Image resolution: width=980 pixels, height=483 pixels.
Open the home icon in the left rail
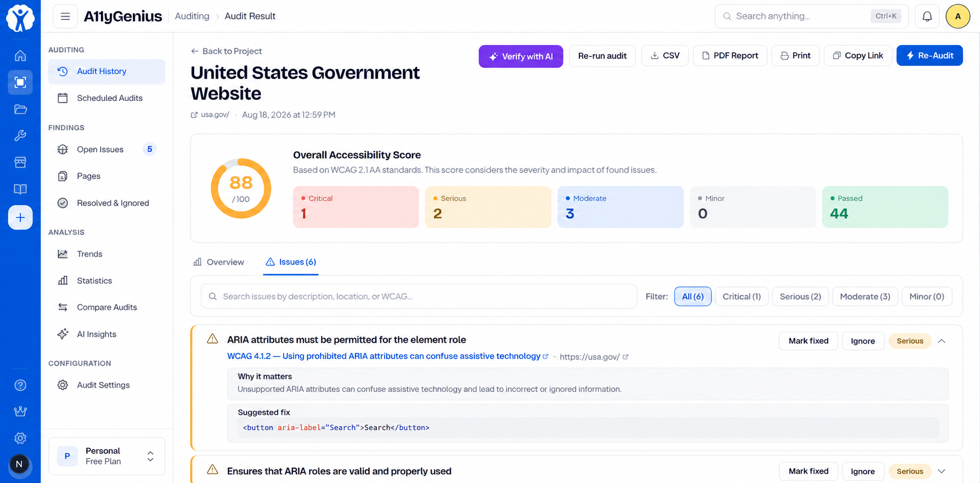pos(20,56)
